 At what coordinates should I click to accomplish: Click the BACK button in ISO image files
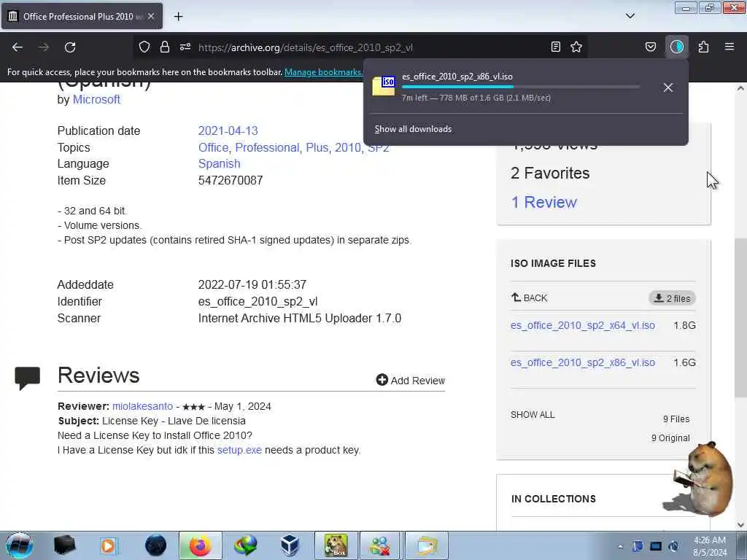pyautogui.click(x=529, y=298)
